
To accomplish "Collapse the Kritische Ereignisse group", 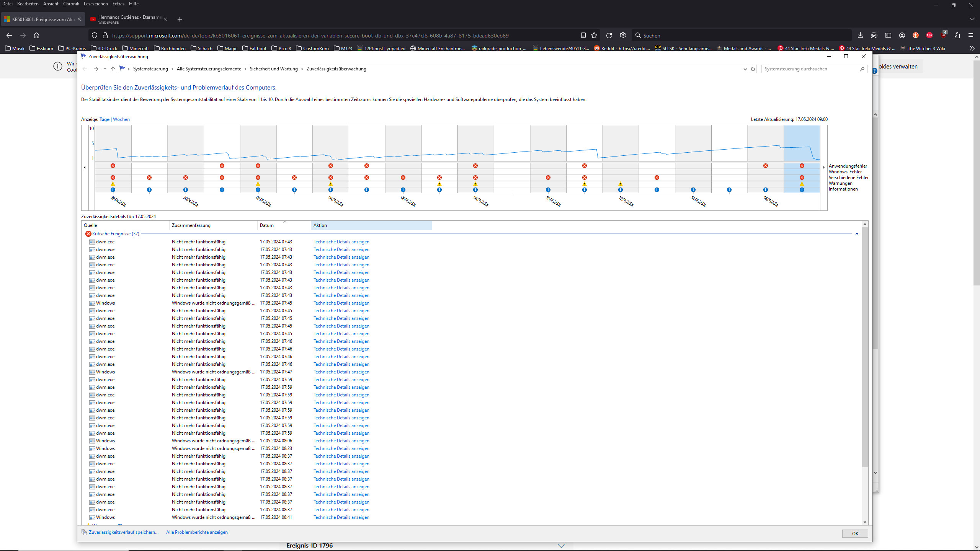I will (x=857, y=234).
